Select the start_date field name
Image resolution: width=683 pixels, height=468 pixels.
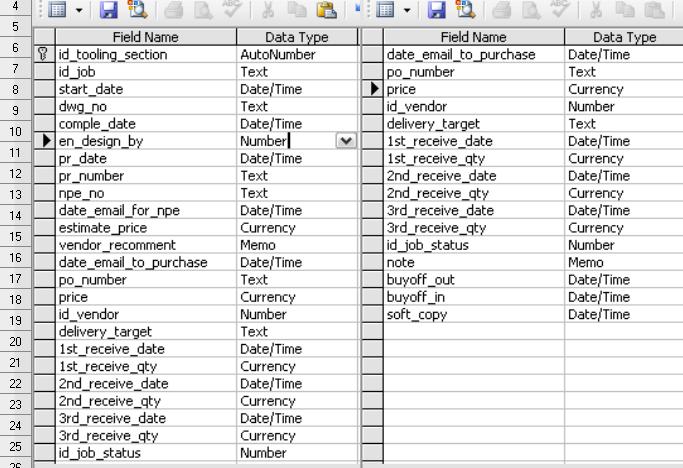91,89
